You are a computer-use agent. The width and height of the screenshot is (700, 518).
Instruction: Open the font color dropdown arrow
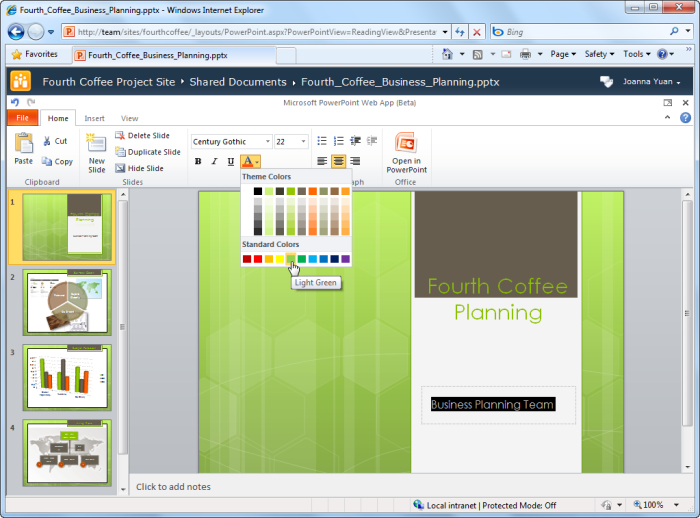257,162
